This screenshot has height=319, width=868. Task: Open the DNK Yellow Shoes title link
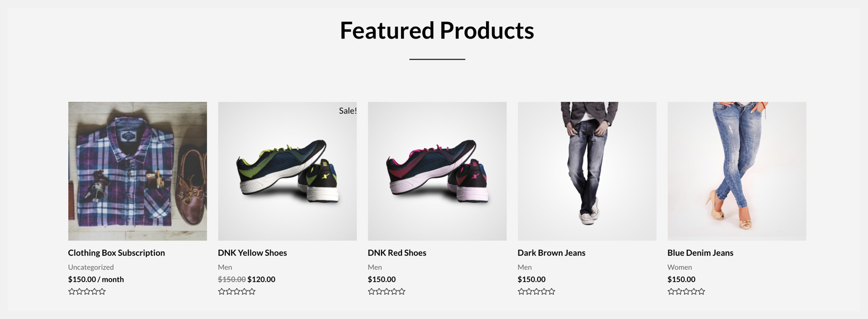click(252, 253)
